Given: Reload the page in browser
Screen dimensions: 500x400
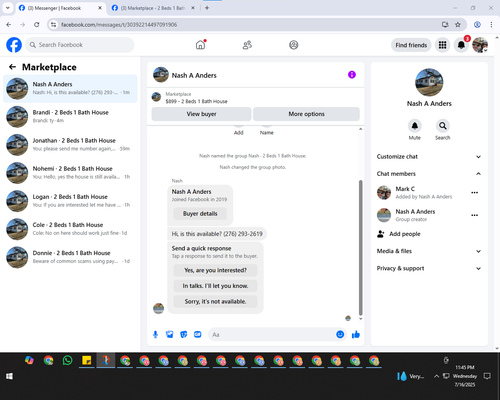Looking at the screenshot, I should (x=37, y=25).
